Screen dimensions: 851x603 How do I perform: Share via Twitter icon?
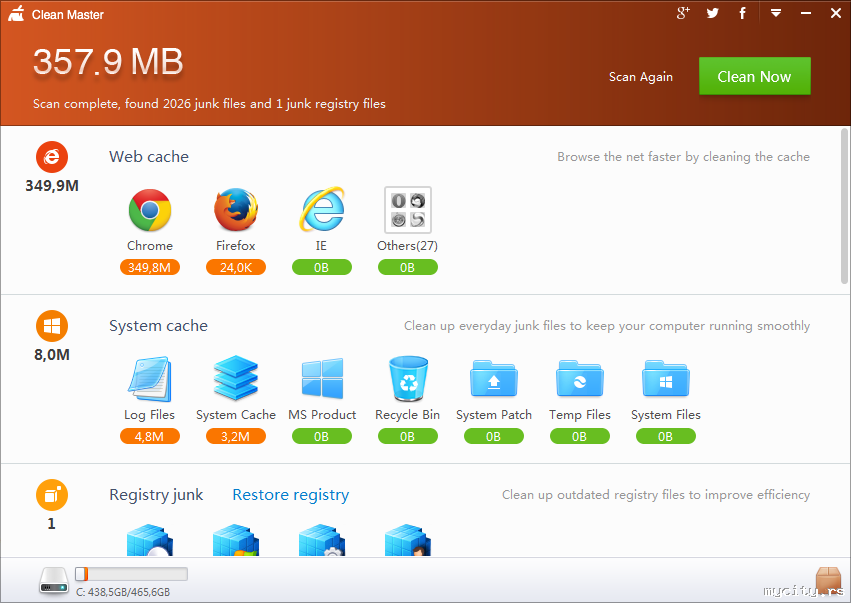tap(713, 13)
